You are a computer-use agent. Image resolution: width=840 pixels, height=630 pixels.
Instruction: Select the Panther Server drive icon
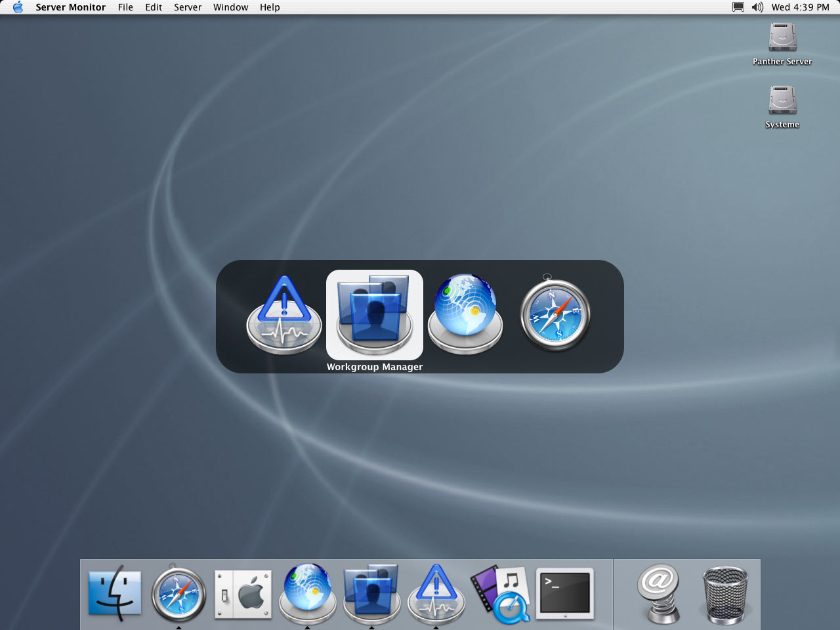click(x=782, y=37)
